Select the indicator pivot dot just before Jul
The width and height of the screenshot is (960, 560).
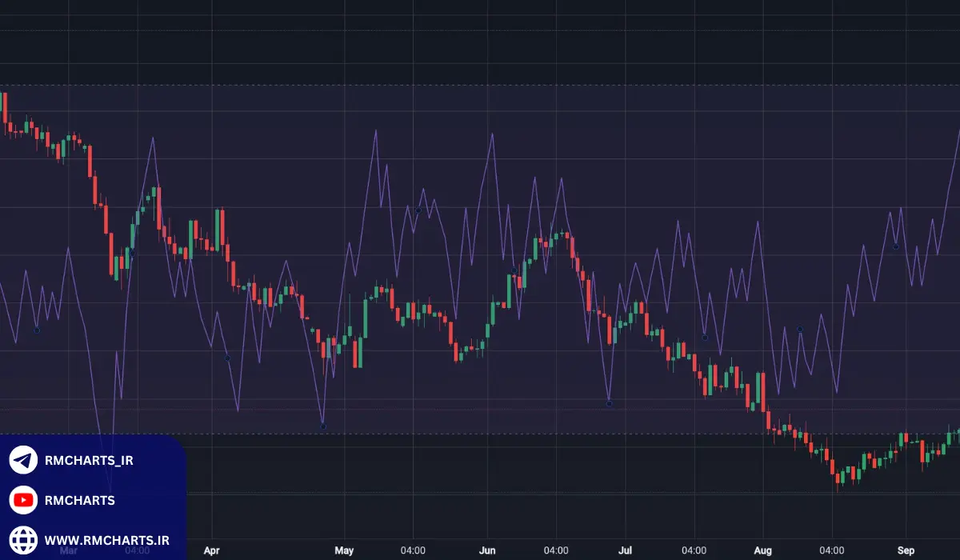click(x=609, y=404)
